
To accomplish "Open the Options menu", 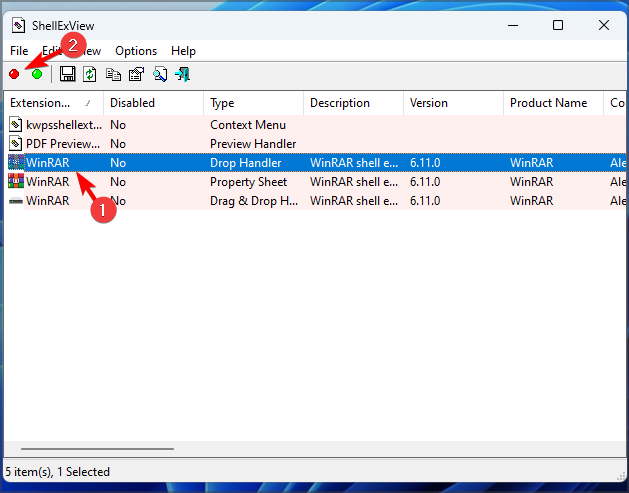I will [x=136, y=51].
